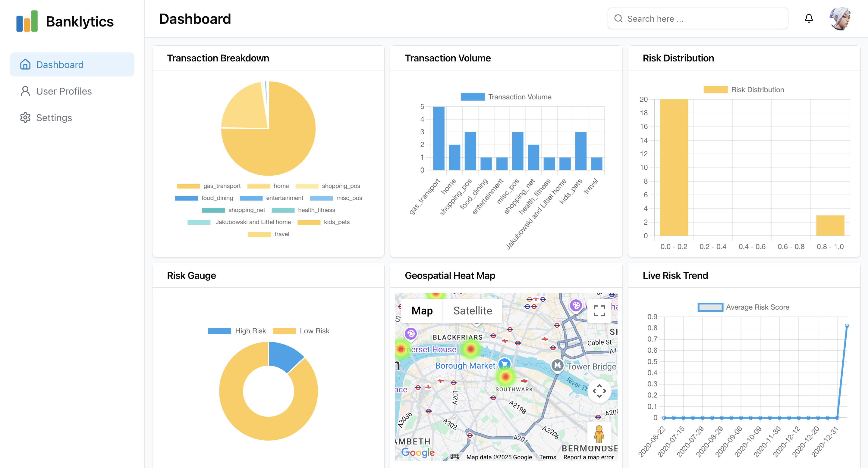Open the user avatar profile picture

(840, 18)
